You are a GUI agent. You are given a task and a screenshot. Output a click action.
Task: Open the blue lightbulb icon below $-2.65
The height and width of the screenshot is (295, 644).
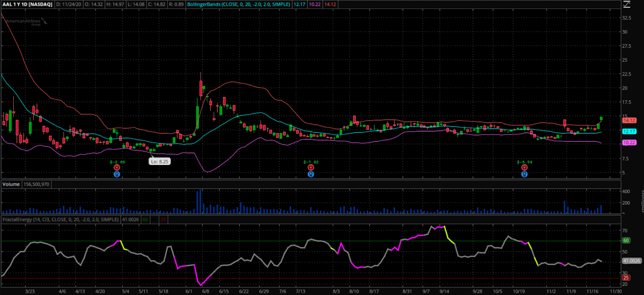pyautogui.click(x=117, y=174)
